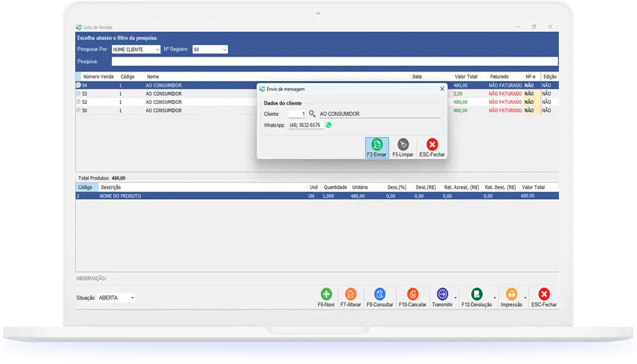The height and width of the screenshot is (364, 637).
Task: Click the F12-Devolução return icon
Action: 476,294
